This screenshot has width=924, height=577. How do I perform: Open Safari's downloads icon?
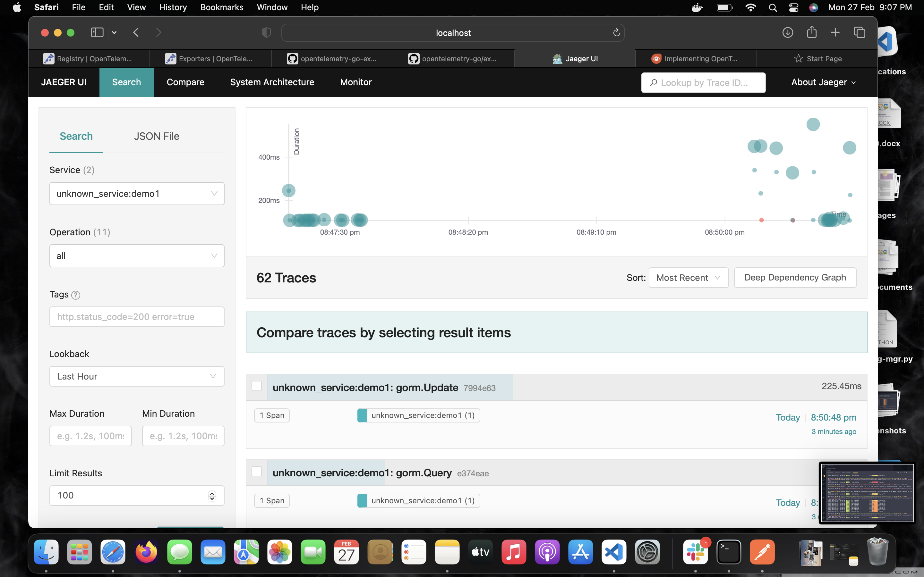click(787, 32)
